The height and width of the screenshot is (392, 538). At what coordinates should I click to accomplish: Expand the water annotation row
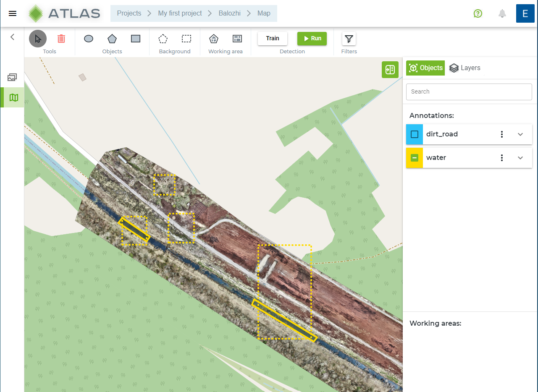[520, 158]
